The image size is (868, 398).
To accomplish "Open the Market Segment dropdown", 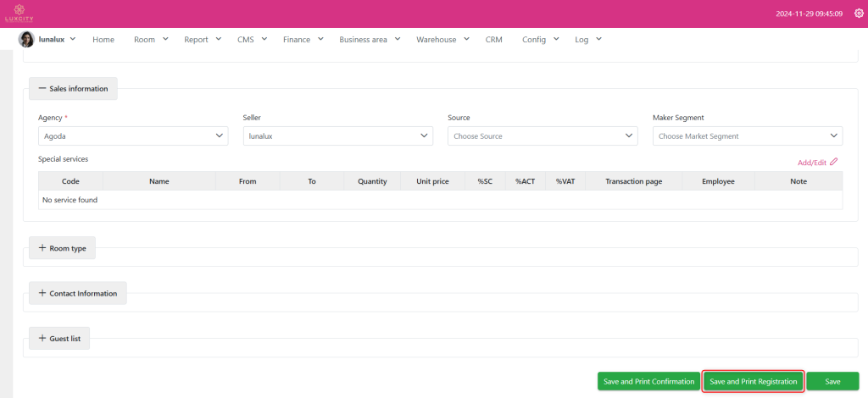I will (x=747, y=135).
